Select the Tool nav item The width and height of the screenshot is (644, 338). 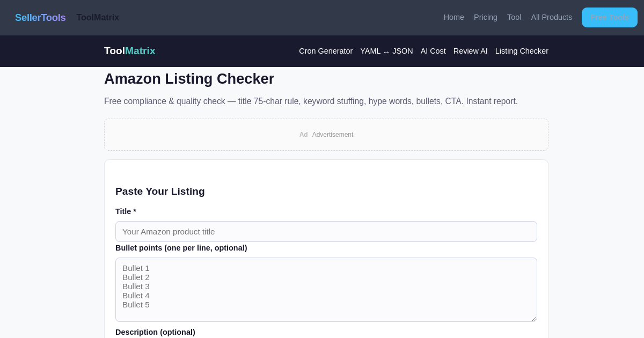[x=514, y=17]
